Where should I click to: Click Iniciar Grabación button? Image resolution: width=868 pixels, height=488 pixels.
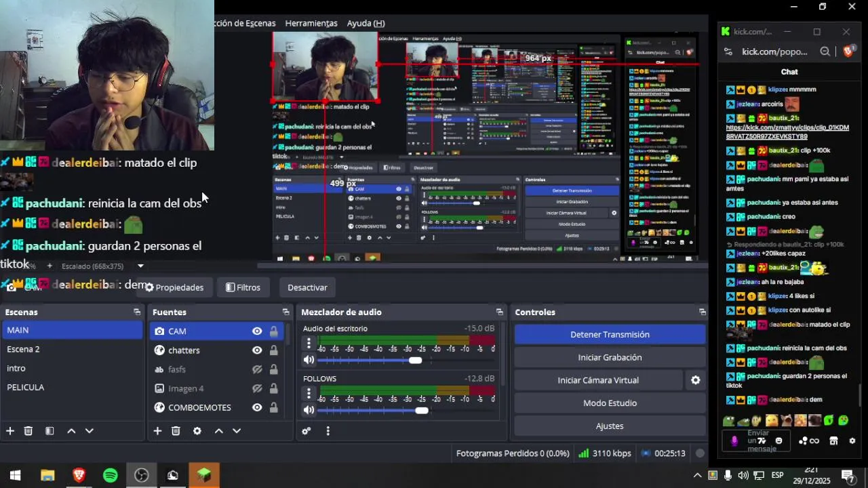pyautogui.click(x=610, y=357)
